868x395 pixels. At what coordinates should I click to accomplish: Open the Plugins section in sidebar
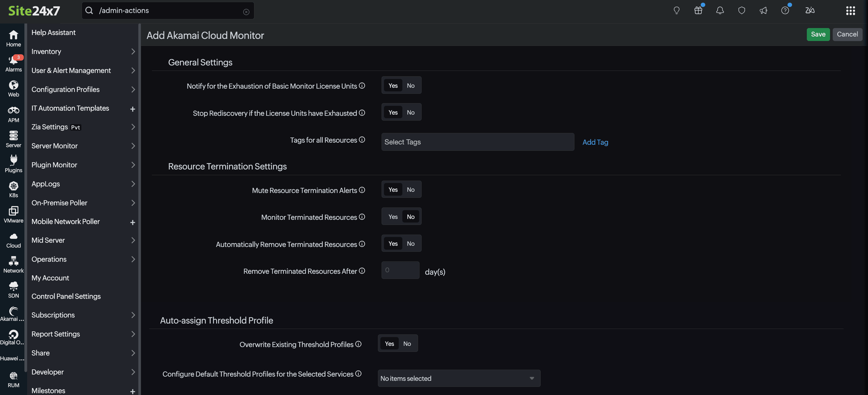(14, 163)
